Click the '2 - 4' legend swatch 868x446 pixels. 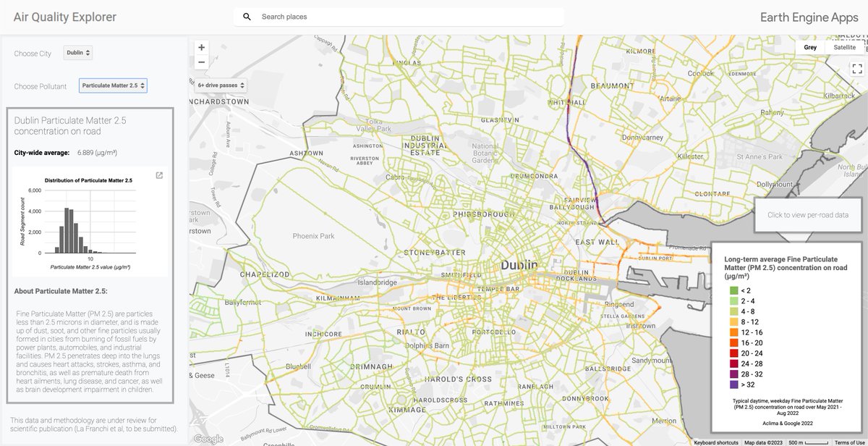click(734, 300)
